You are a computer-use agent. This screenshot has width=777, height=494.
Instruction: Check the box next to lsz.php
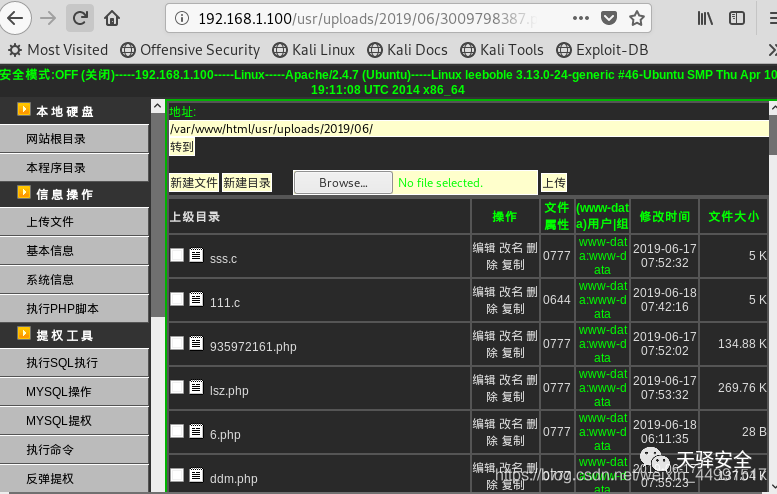pos(177,387)
